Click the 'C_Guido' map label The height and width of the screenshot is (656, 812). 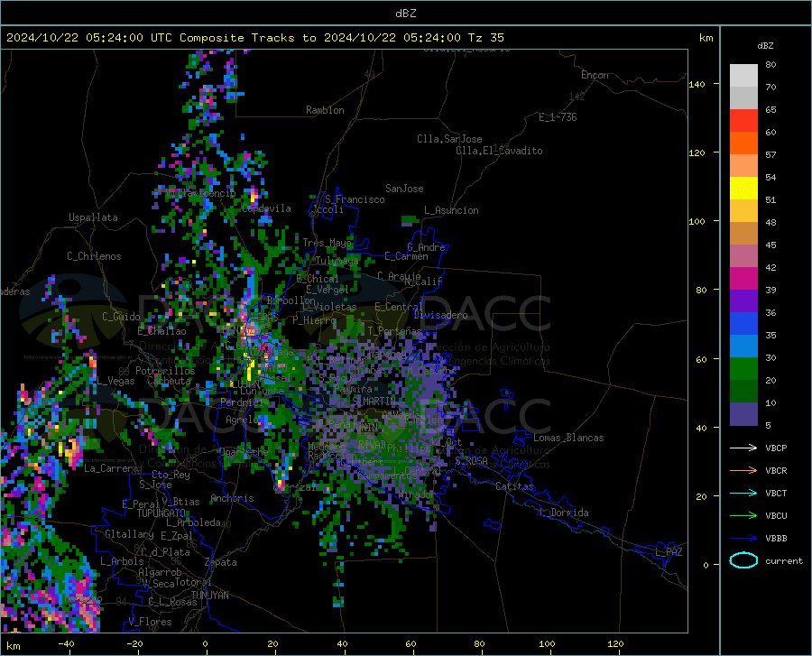point(121,317)
